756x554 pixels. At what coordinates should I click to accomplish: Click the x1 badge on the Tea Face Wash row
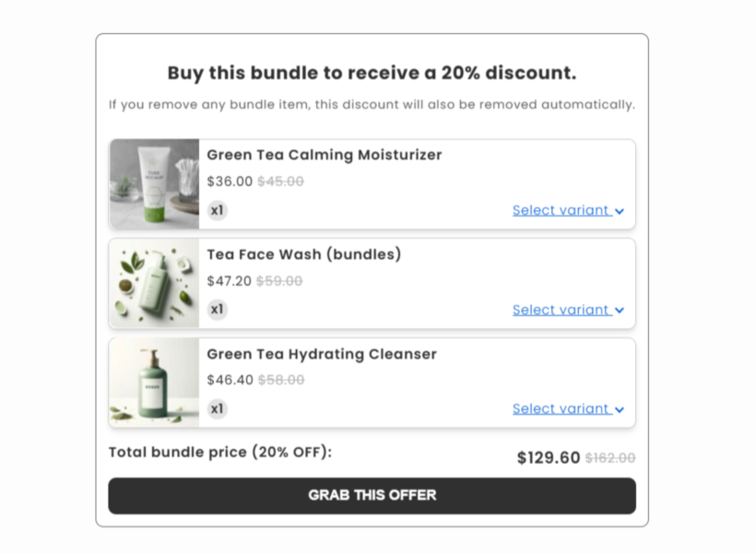point(217,310)
